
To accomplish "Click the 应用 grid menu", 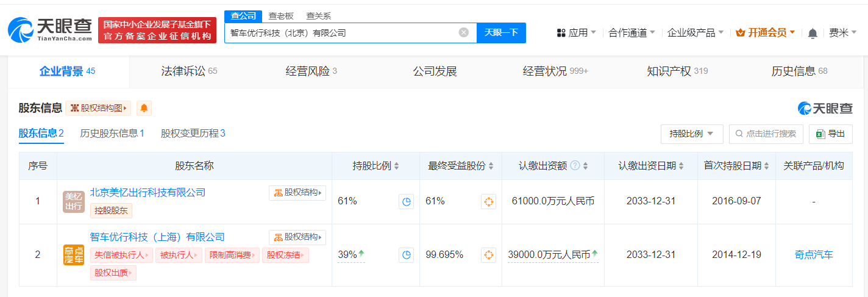I will [x=577, y=33].
